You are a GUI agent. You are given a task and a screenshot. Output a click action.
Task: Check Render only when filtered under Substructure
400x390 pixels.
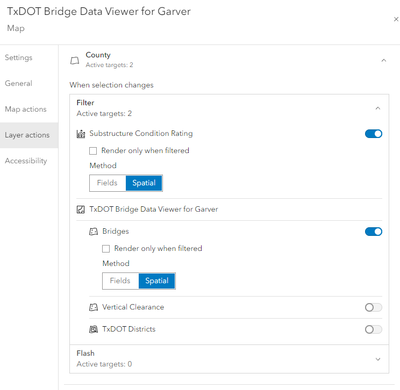(x=93, y=151)
